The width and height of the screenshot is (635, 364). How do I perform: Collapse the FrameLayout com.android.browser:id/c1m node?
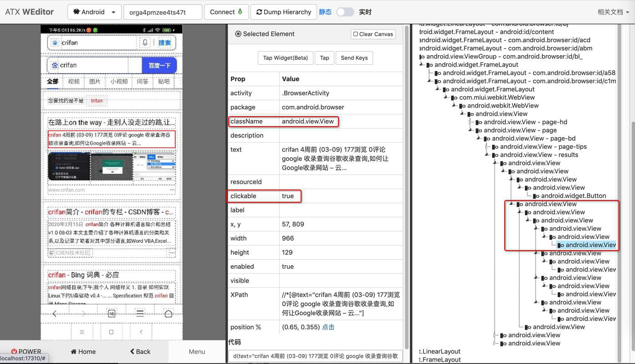[x=430, y=81]
